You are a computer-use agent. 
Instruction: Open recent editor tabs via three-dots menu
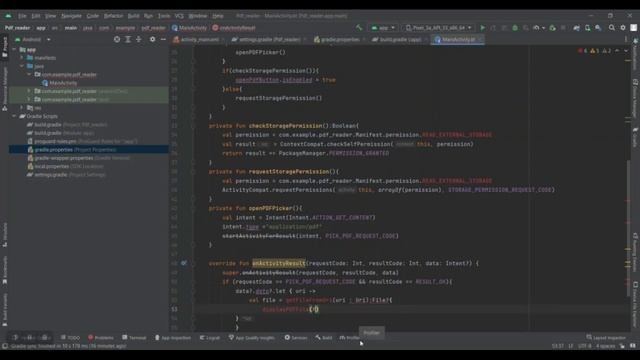click(626, 40)
